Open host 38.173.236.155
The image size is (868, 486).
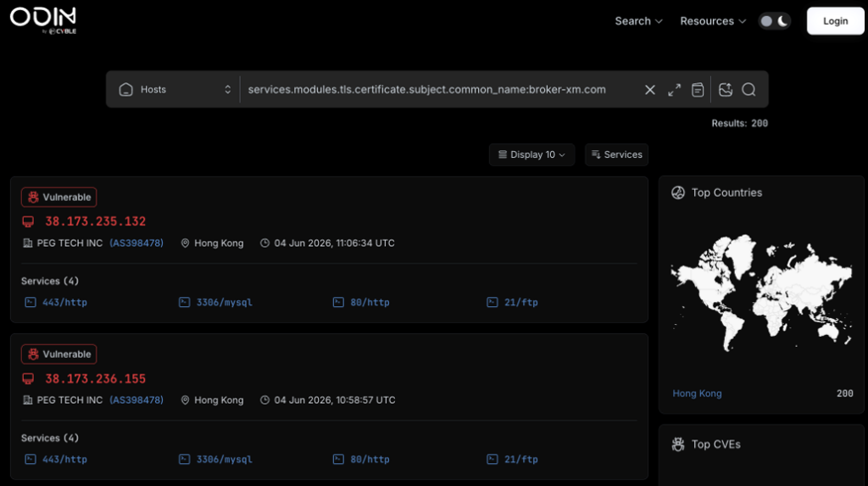[95, 378]
